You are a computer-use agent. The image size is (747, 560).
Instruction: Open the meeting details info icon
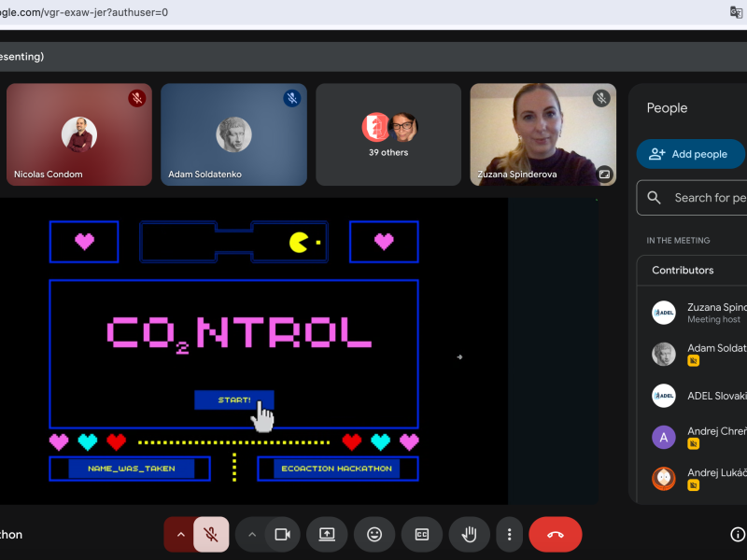click(738, 535)
